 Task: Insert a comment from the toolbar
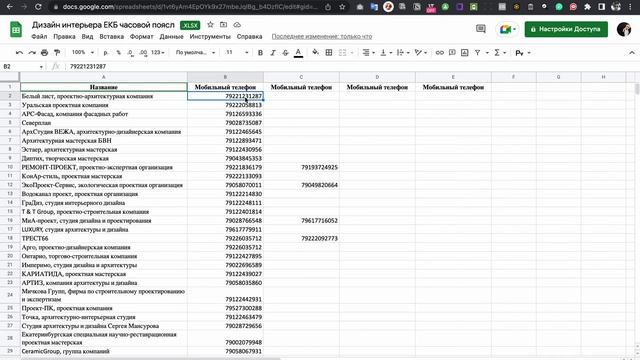[452, 53]
